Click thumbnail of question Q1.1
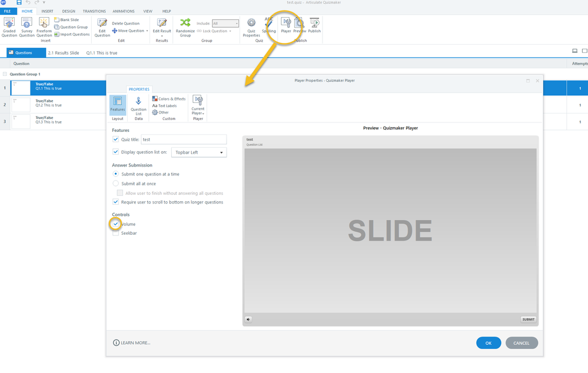Viewport: 588px width, 373px height. coord(21,88)
